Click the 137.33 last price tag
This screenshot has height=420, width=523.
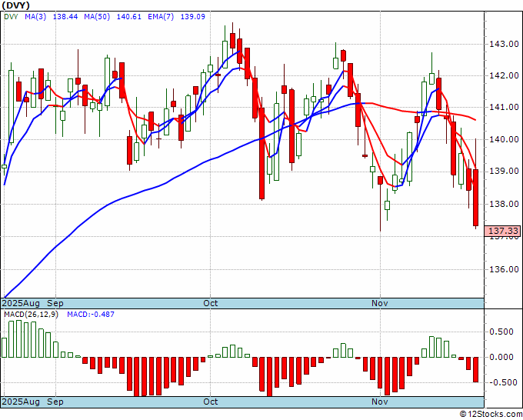[x=502, y=231]
